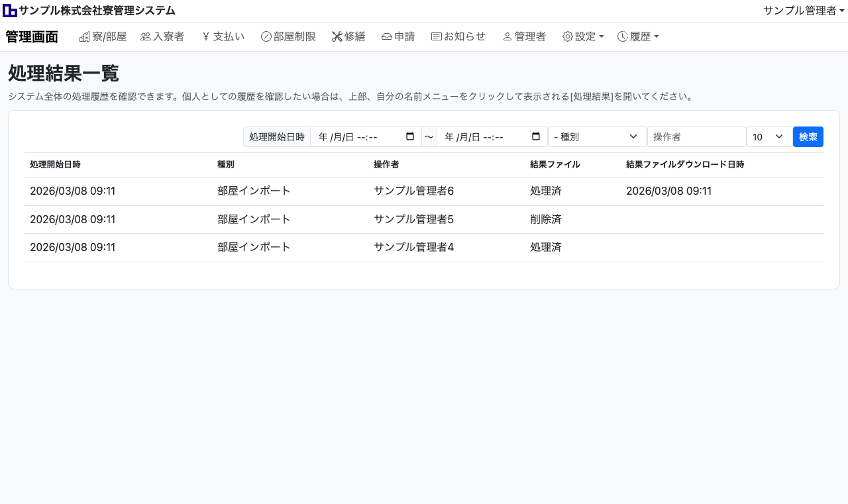Click the company logo icon

click(x=10, y=11)
